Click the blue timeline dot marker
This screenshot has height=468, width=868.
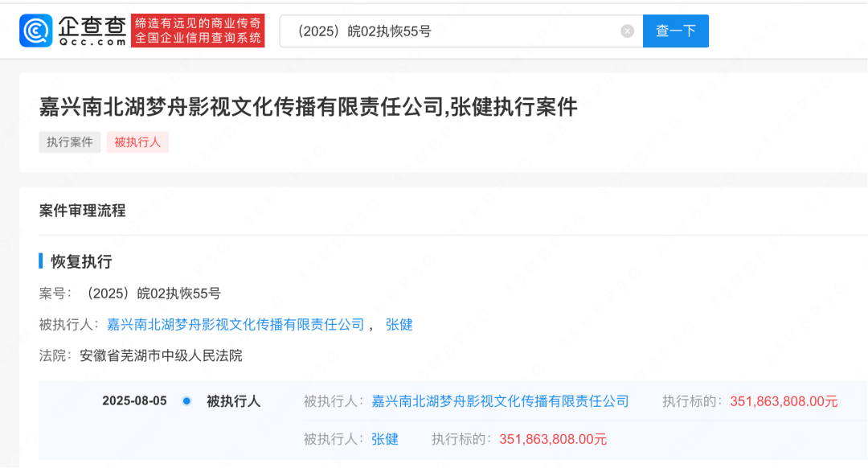coord(186,401)
